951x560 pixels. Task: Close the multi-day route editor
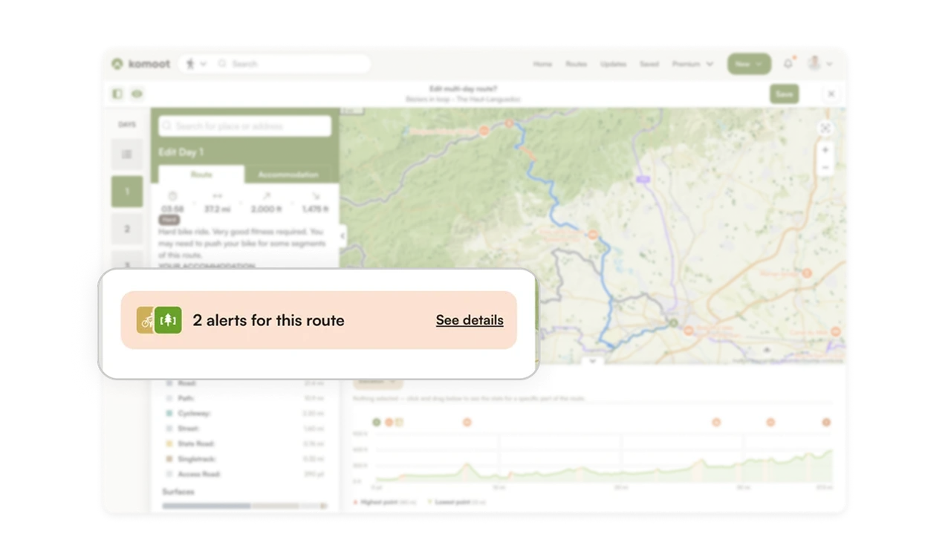click(831, 94)
